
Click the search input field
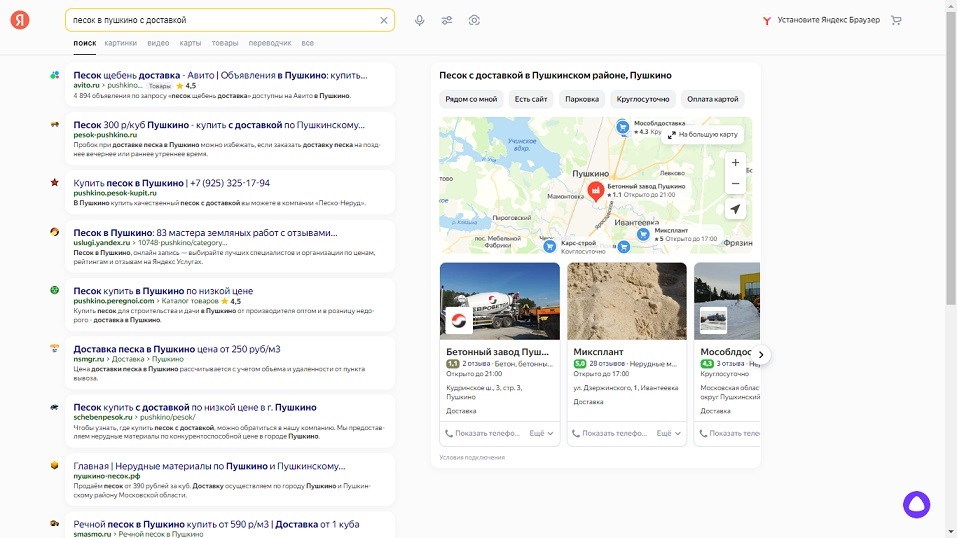click(x=220, y=20)
